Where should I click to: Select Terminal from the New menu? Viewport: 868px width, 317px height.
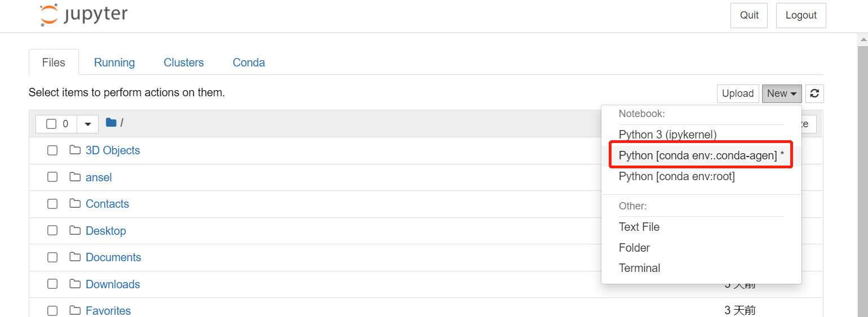639,269
